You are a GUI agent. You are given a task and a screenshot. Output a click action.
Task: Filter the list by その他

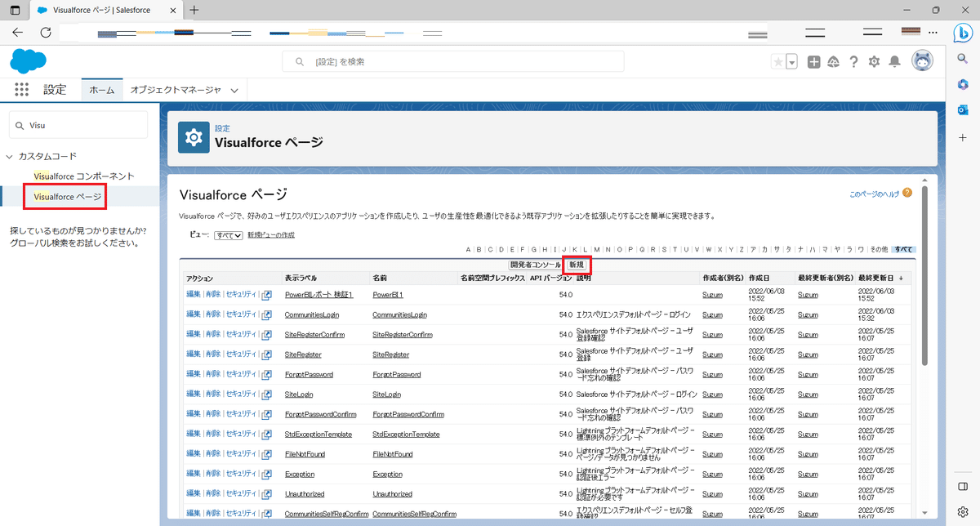(879, 249)
